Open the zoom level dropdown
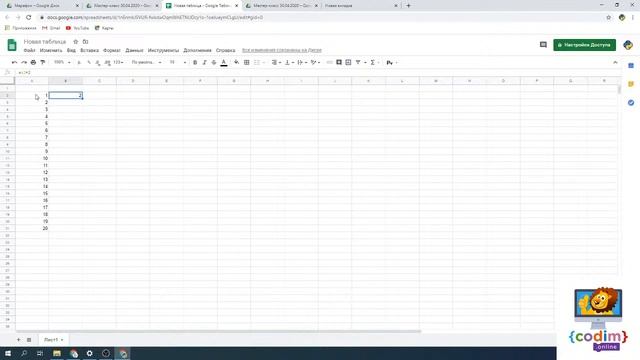The image size is (640, 360). [62, 62]
